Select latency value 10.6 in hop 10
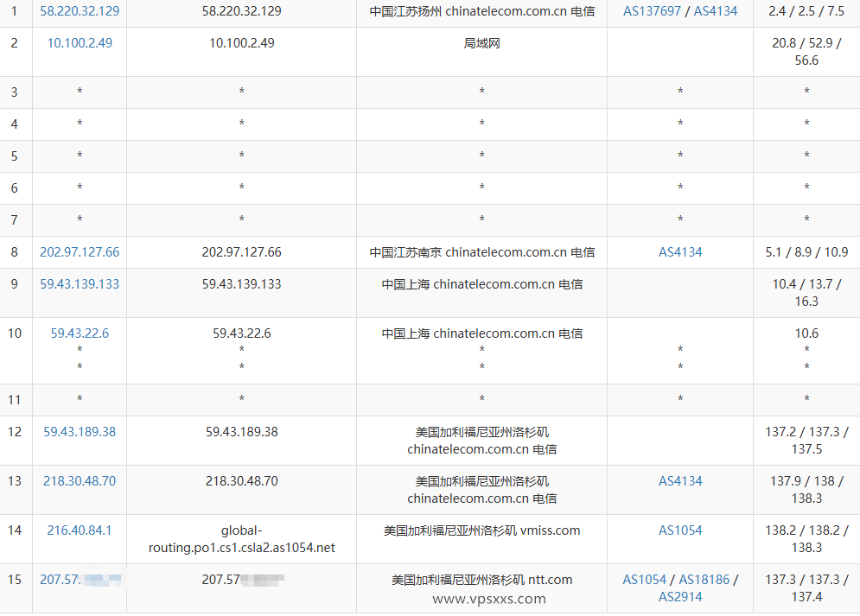 (806, 333)
